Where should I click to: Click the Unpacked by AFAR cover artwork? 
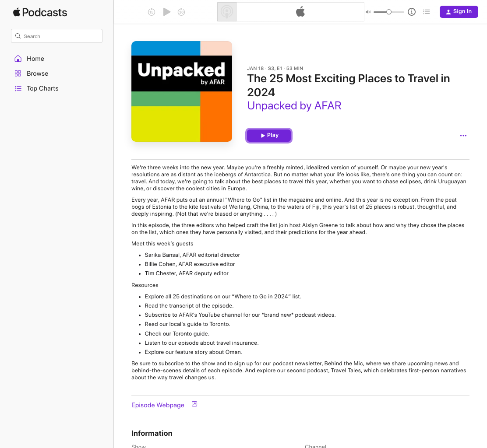coord(182,91)
